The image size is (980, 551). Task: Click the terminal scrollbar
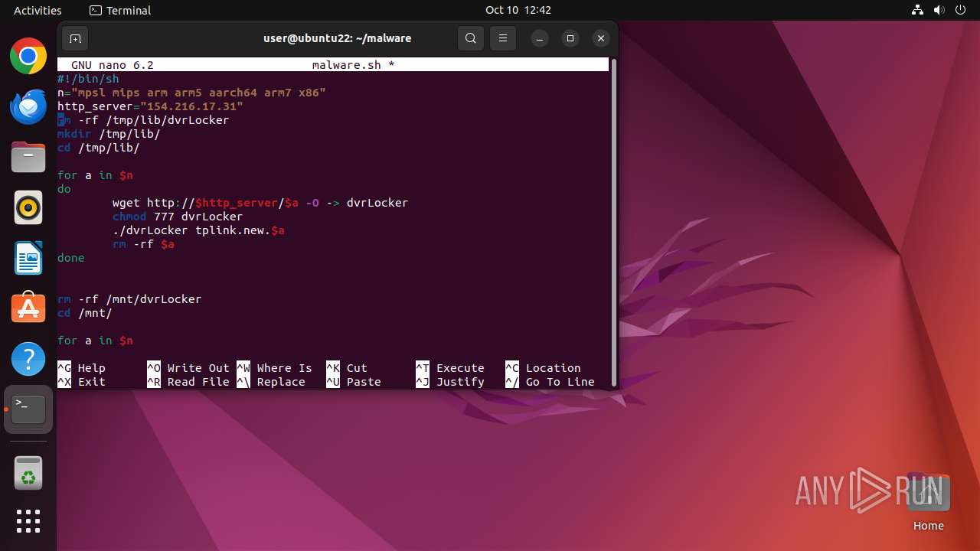(x=613, y=222)
